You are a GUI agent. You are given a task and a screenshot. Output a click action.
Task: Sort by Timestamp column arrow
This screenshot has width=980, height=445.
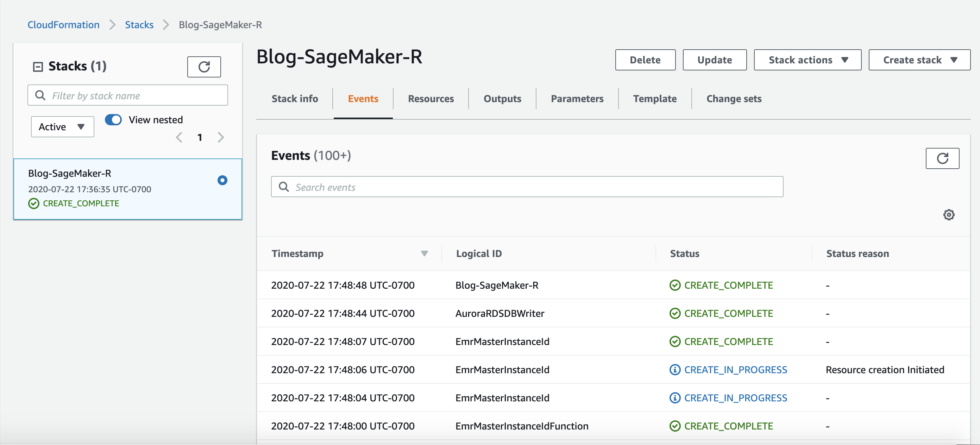[425, 254]
